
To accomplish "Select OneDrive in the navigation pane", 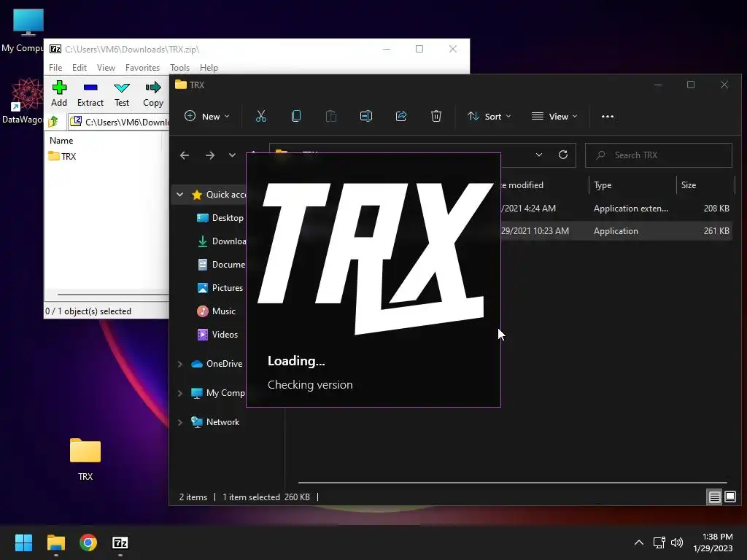I will (x=217, y=364).
